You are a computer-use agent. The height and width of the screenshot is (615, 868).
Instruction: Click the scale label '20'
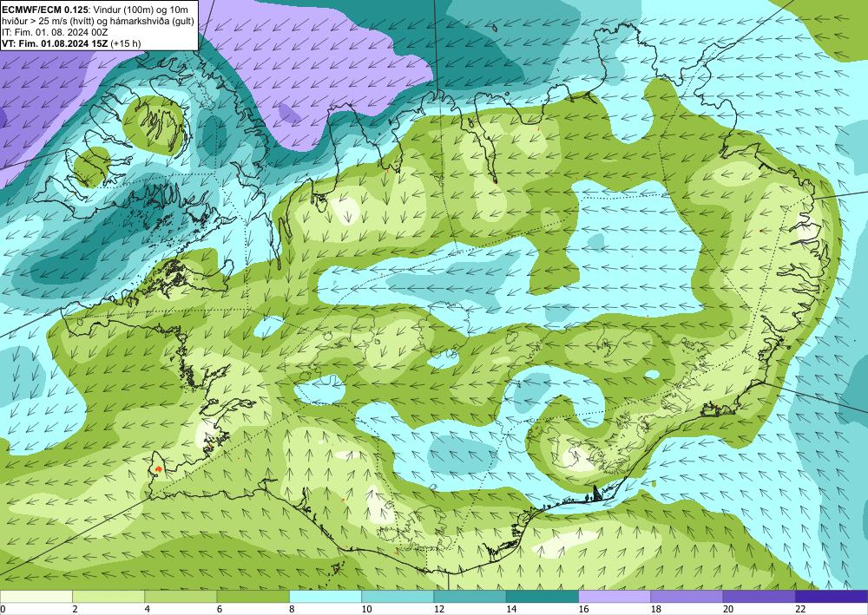coord(728,609)
